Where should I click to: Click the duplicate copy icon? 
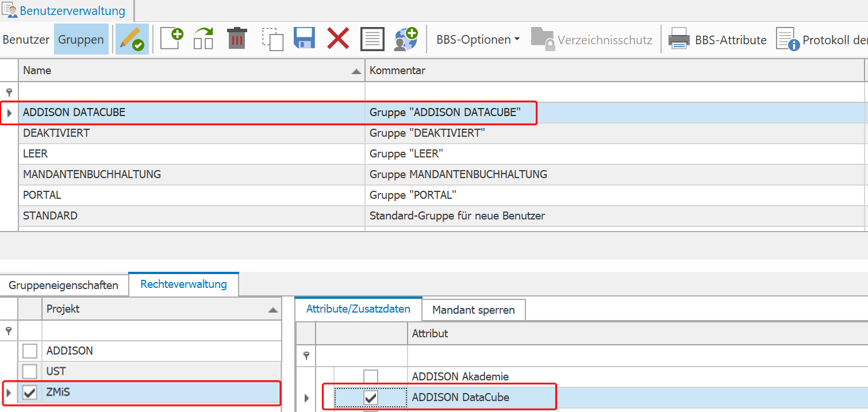coord(272,39)
